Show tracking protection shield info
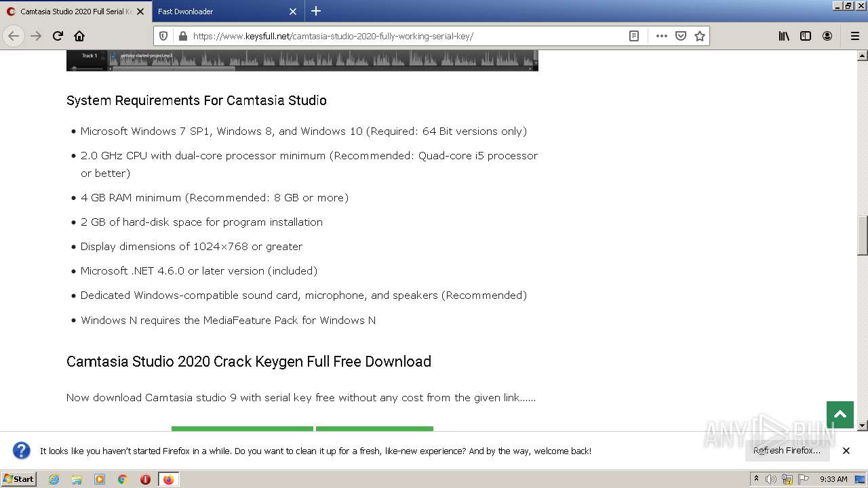This screenshot has width=868, height=488. point(163,36)
